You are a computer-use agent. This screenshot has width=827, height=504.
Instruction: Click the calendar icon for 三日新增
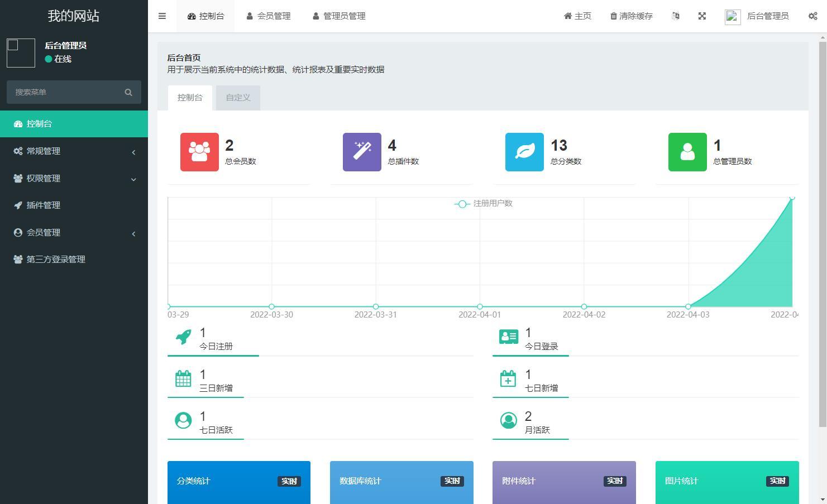click(x=183, y=378)
